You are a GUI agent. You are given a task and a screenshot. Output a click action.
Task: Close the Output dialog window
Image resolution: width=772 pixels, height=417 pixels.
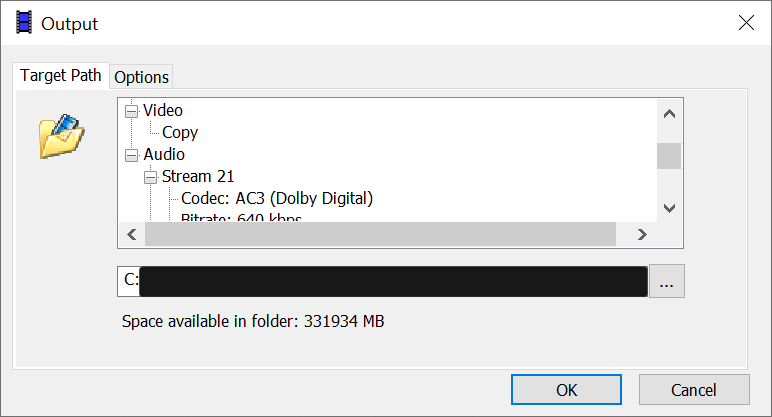(x=745, y=22)
